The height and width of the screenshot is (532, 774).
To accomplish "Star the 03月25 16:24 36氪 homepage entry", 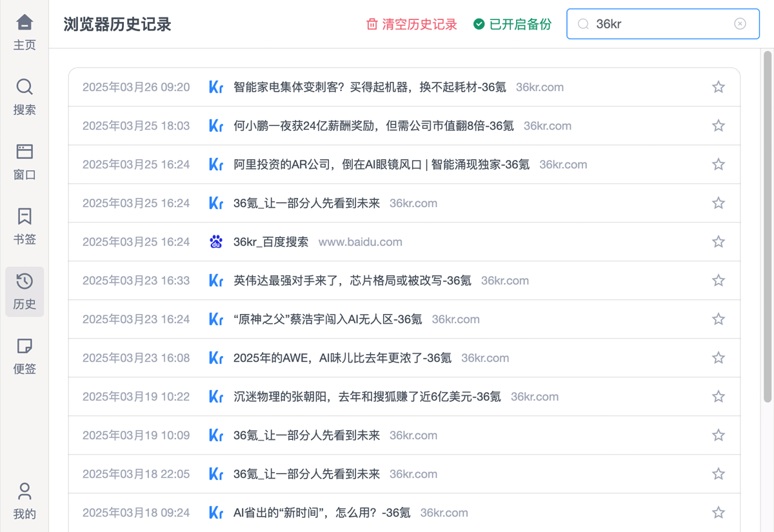I will [x=719, y=203].
